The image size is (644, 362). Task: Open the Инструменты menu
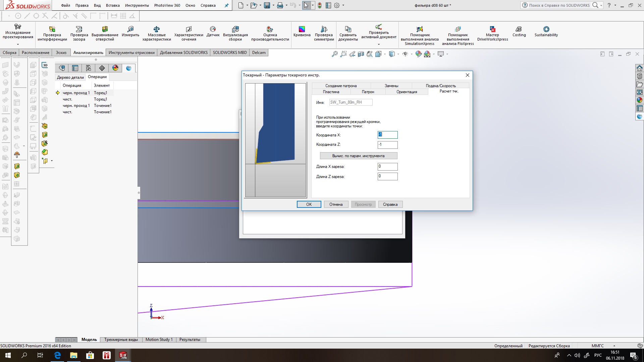click(x=137, y=5)
